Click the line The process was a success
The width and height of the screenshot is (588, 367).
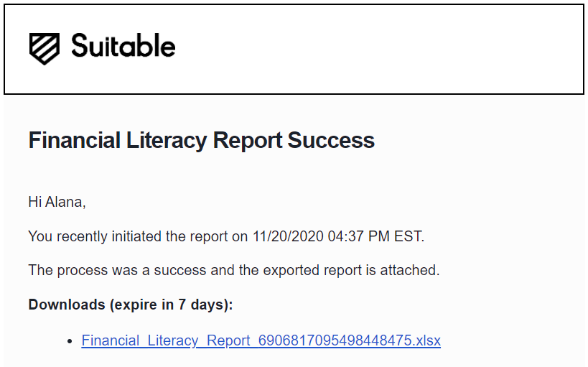click(x=233, y=270)
